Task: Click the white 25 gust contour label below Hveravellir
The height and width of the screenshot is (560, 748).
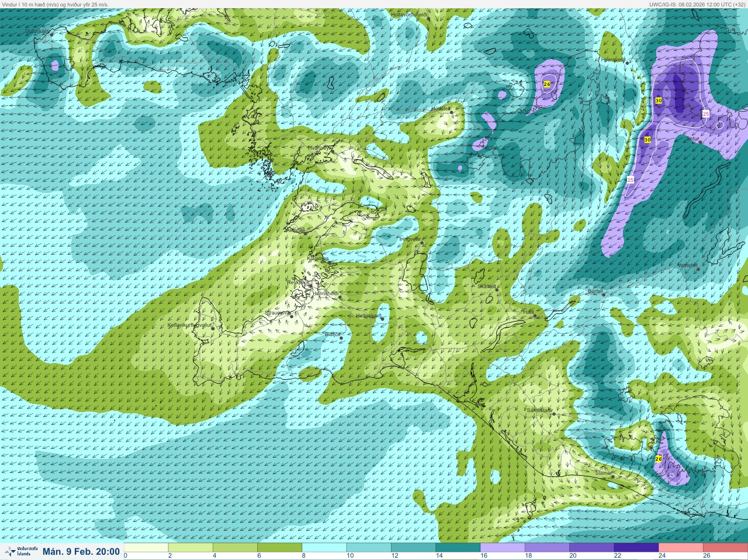Action: (631, 179)
